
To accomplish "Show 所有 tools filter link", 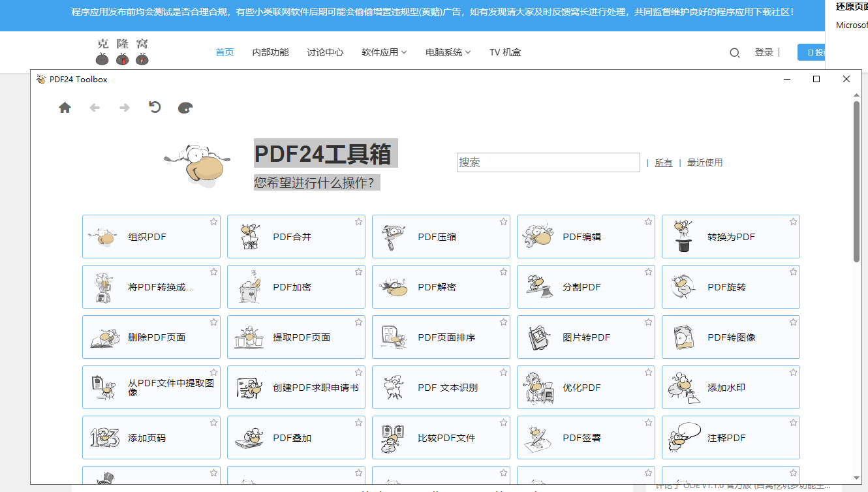I will [x=664, y=162].
